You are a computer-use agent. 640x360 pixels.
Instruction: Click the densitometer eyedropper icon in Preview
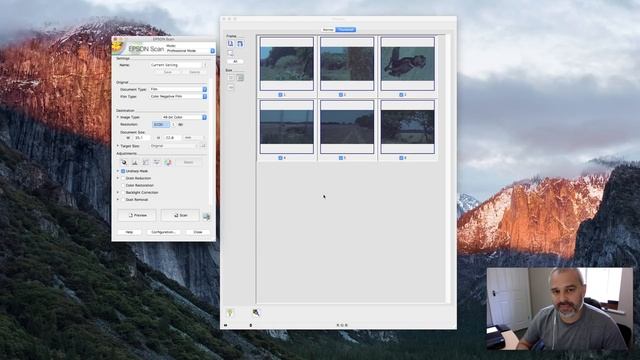256,313
